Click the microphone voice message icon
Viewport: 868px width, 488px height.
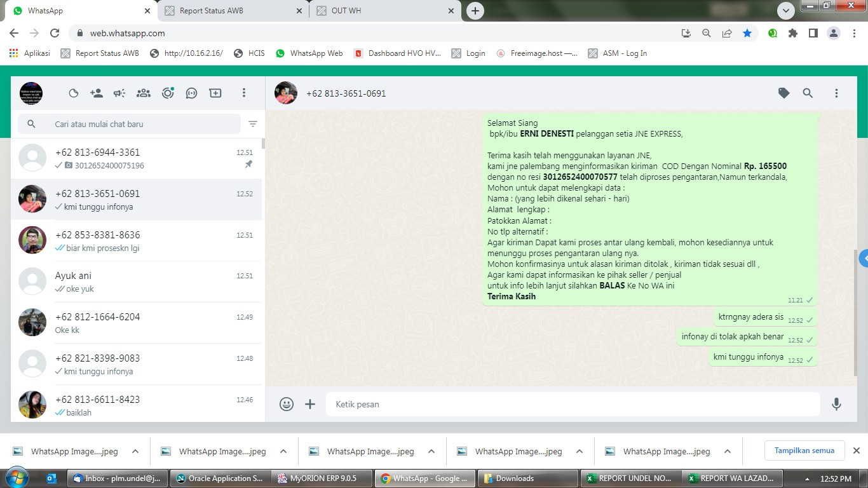pyautogui.click(x=836, y=404)
